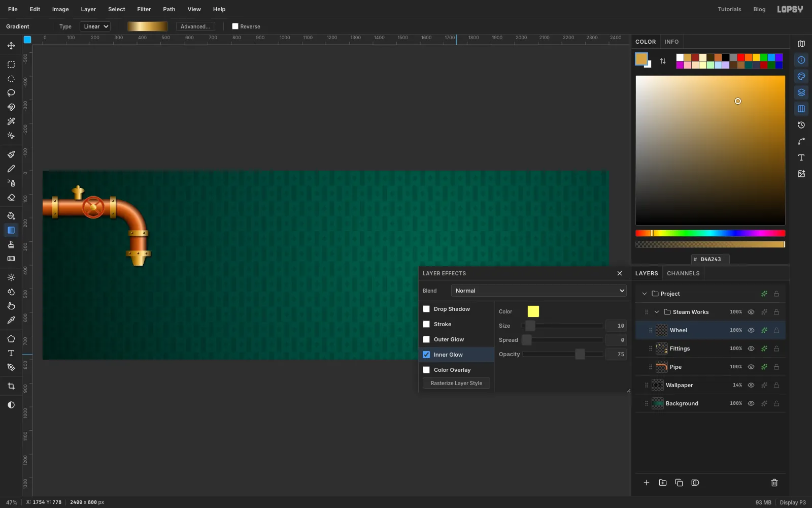Select the Magic Wand tool
The width and height of the screenshot is (812, 508).
(11, 121)
